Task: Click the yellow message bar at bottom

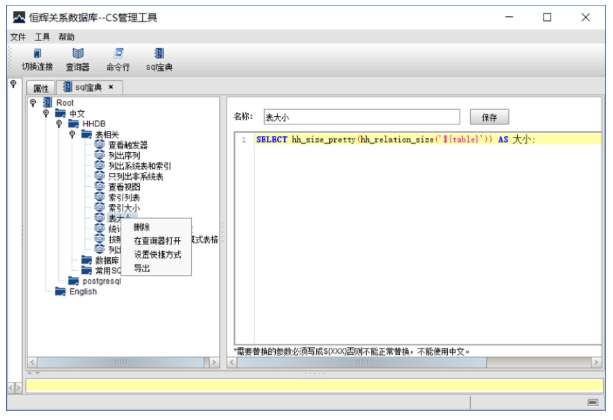Action: [314, 386]
